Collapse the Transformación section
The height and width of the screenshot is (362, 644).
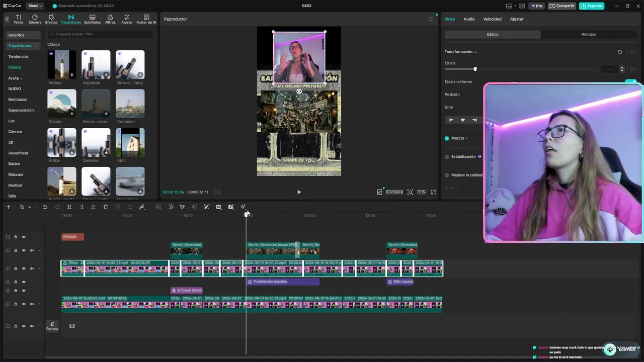tap(475, 52)
